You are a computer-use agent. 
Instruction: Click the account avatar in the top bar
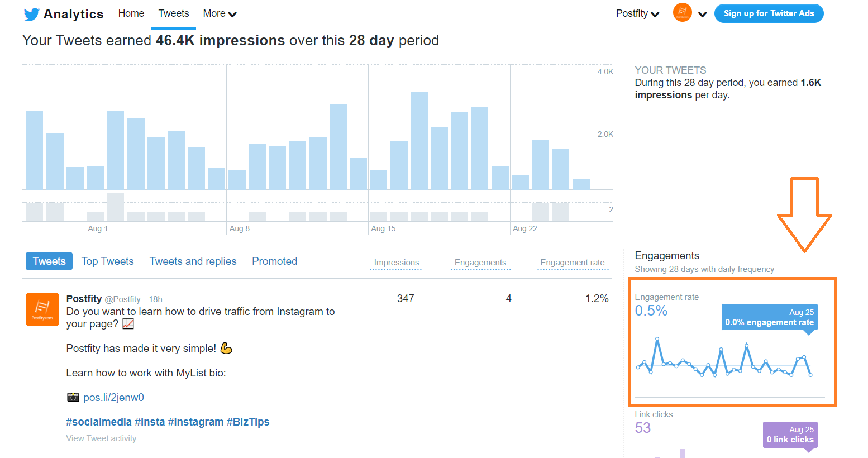[x=682, y=12]
